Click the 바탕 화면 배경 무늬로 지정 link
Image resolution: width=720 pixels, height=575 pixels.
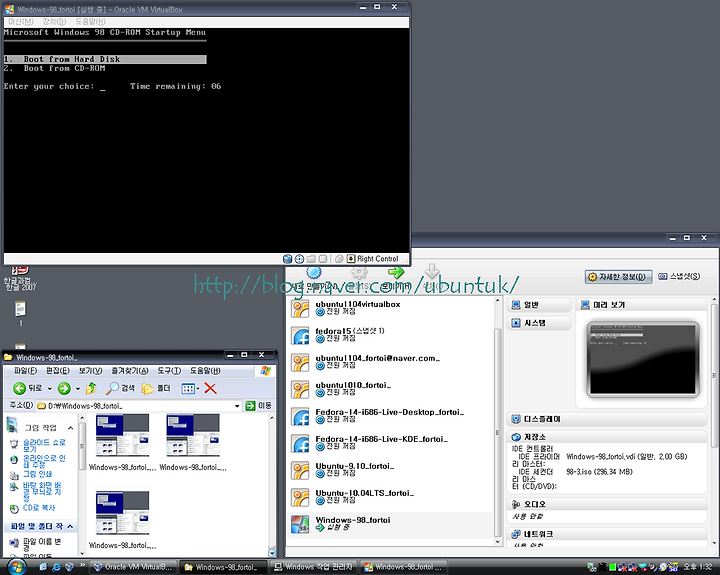pos(42,491)
